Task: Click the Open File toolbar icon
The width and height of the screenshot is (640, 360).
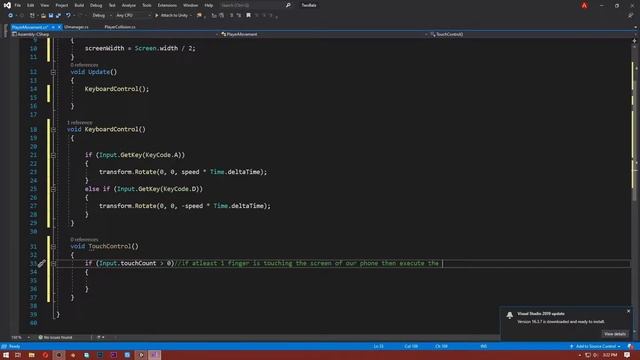Action: (43, 16)
